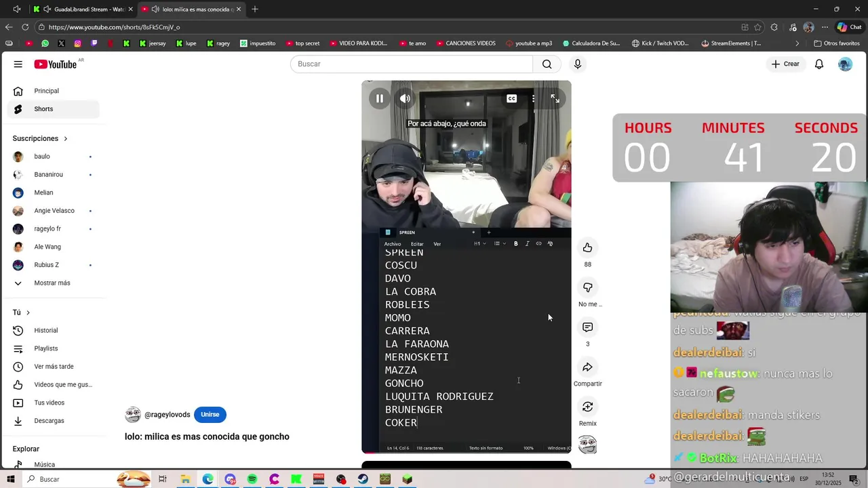Viewport: 868px width, 488px height.
Task: Click the magnifier search button
Action: coord(547,64)
